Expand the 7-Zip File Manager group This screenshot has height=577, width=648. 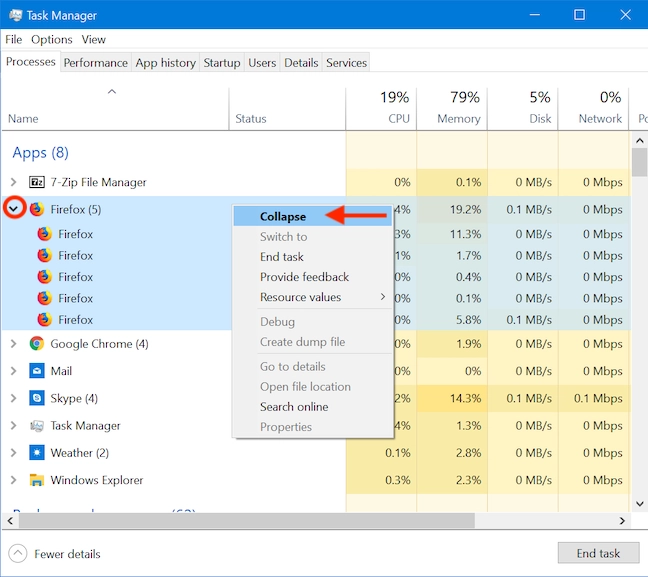click(x=13, y=182)
